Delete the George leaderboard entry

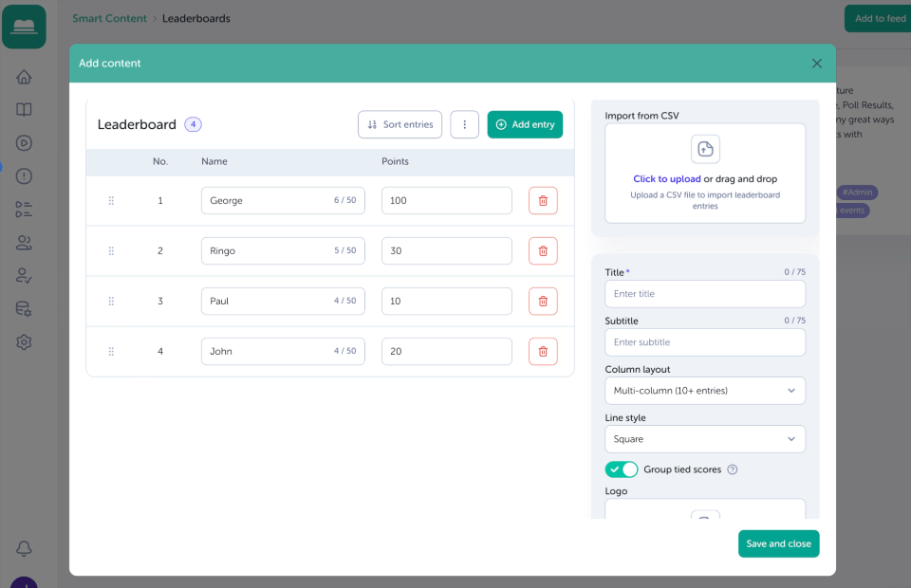pyautogui.click(x=543, y=200)
